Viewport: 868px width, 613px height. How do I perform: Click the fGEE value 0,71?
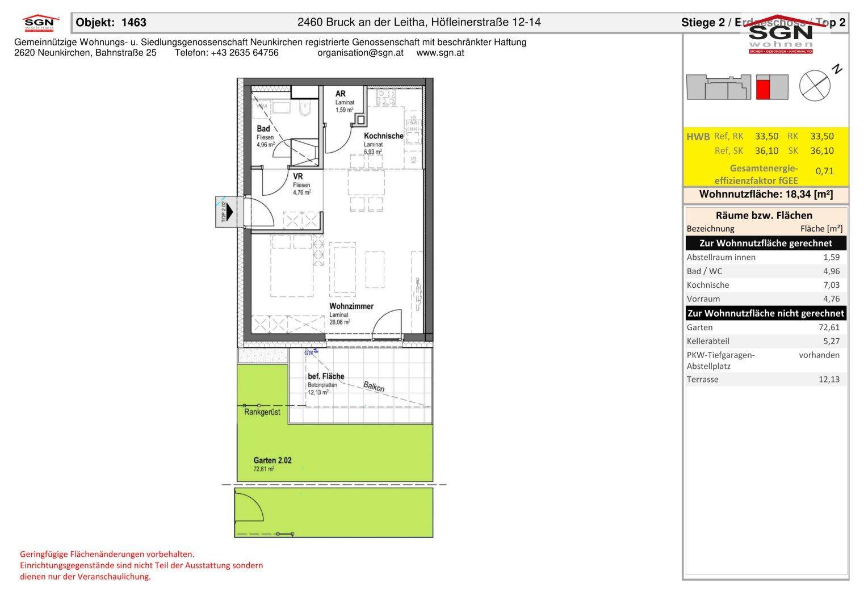pos(824,171)
